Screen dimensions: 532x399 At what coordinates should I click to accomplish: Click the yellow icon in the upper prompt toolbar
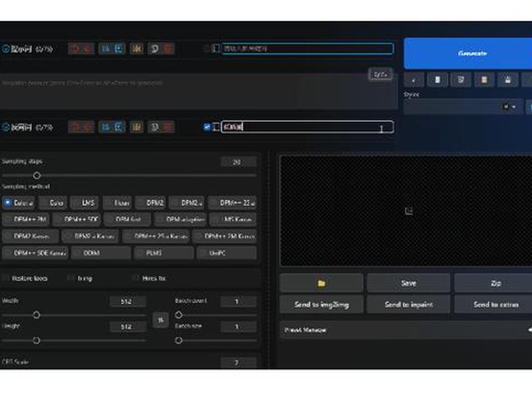point(136,49)
